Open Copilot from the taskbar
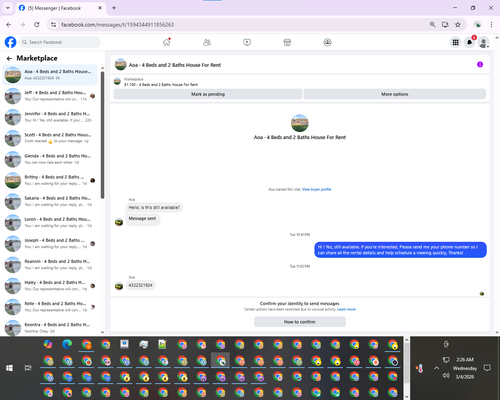This screenshot has width=500, height=400. coord(48,344)
